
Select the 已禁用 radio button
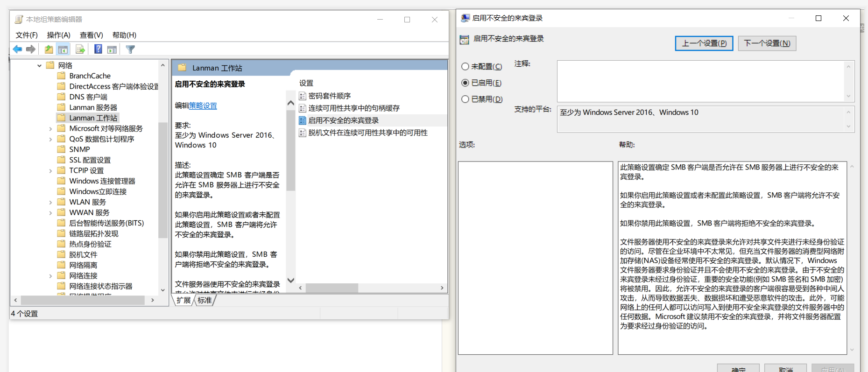click(465, 99)
